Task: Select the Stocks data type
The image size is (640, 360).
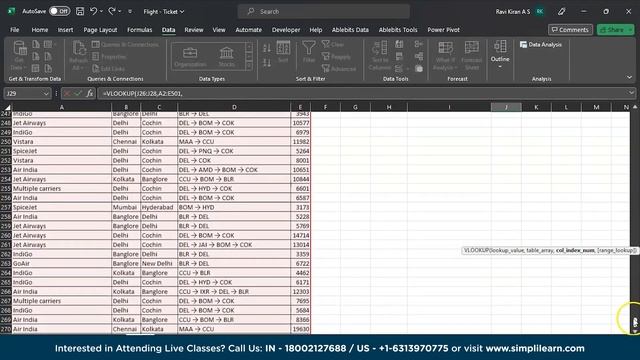Action: coord(227,57)
